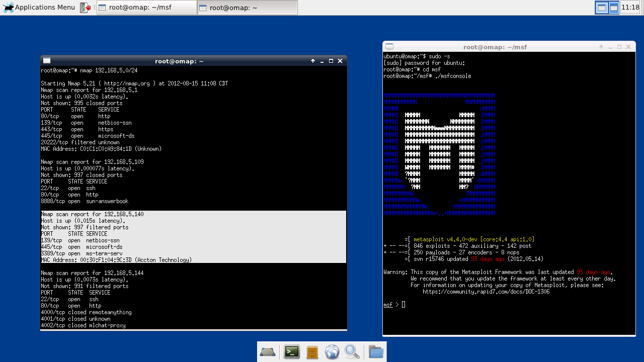The height and width of the screenshot is (362, 644).
Task: Open the Applications Menu
Action: [39, 8]
